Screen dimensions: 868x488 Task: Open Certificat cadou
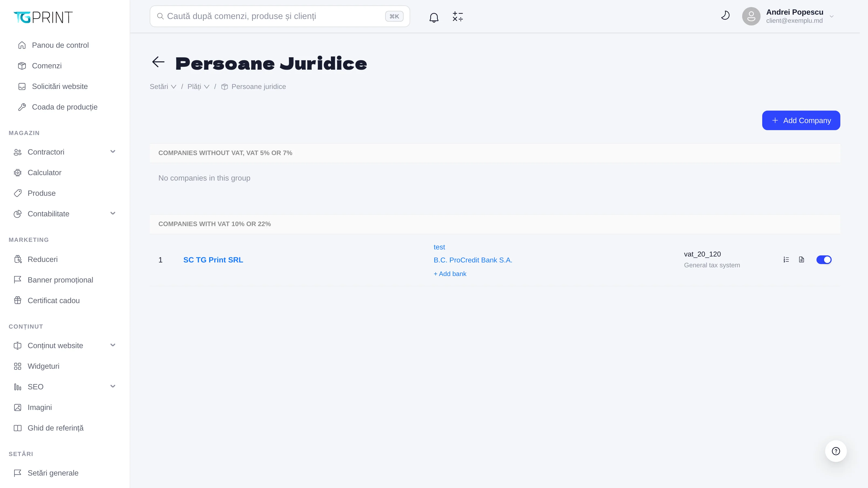(54, 300)
